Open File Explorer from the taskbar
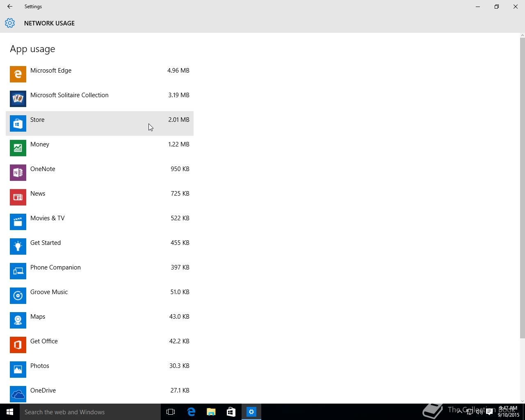The height and width of the screenshot is (420, 525). point(211,412)
